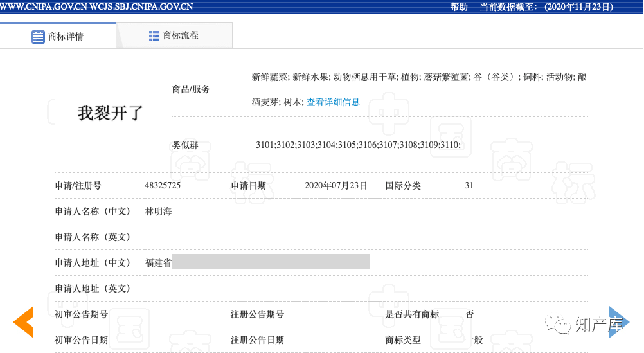Switch to the 商标流程 tab

point(174,36)
